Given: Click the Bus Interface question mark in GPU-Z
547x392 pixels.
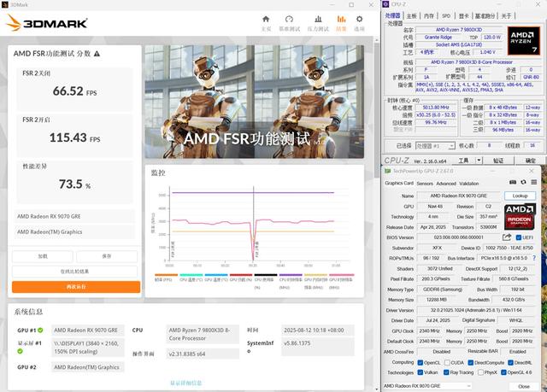Looking at the screenshot, I should [x=533, y=258].
